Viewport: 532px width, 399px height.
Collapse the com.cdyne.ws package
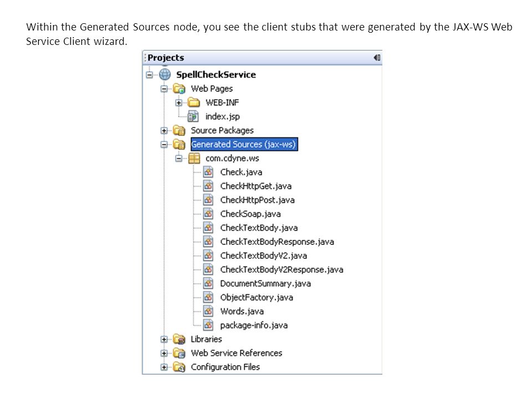179,158
